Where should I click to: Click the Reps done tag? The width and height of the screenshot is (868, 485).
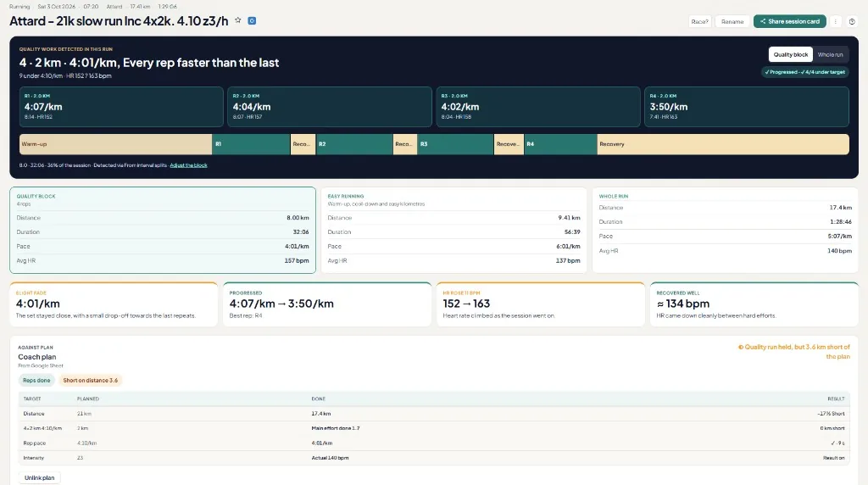(36, 381)
